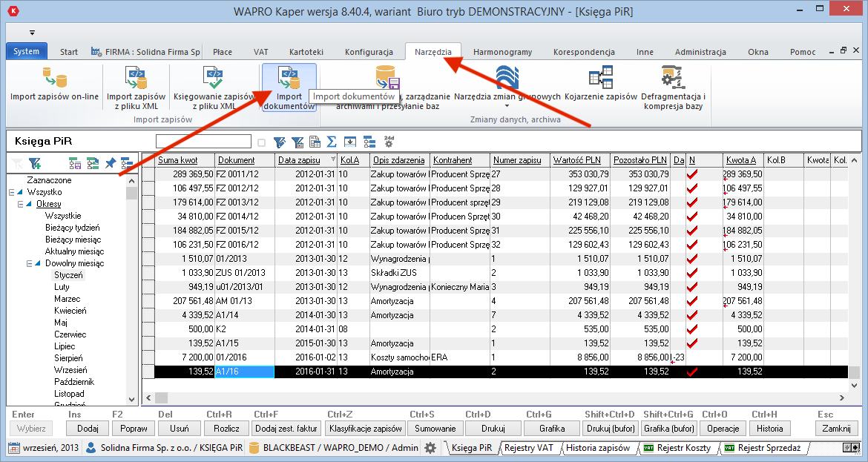
Task: Click the Sigma sum icon in toolbar
Action: pyautogui.click(x=332, y=142)
